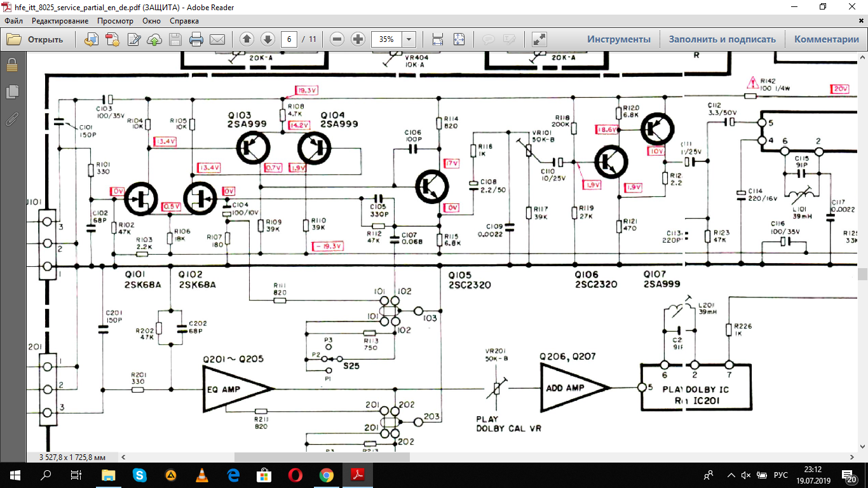868x488 pixels.
Task: Switch to full screen read mode
Action: (539, 39)
